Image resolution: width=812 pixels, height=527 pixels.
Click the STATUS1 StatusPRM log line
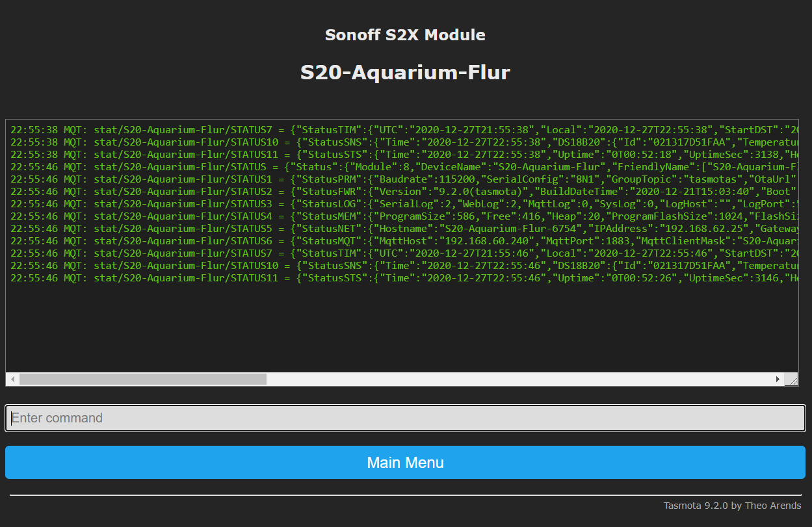[x=403, y=179]
